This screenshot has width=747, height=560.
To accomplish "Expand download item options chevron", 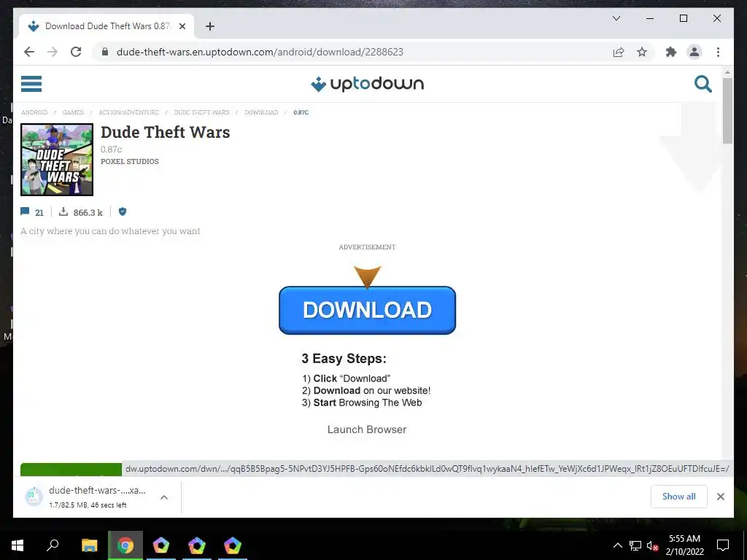I will coord(164,497).
